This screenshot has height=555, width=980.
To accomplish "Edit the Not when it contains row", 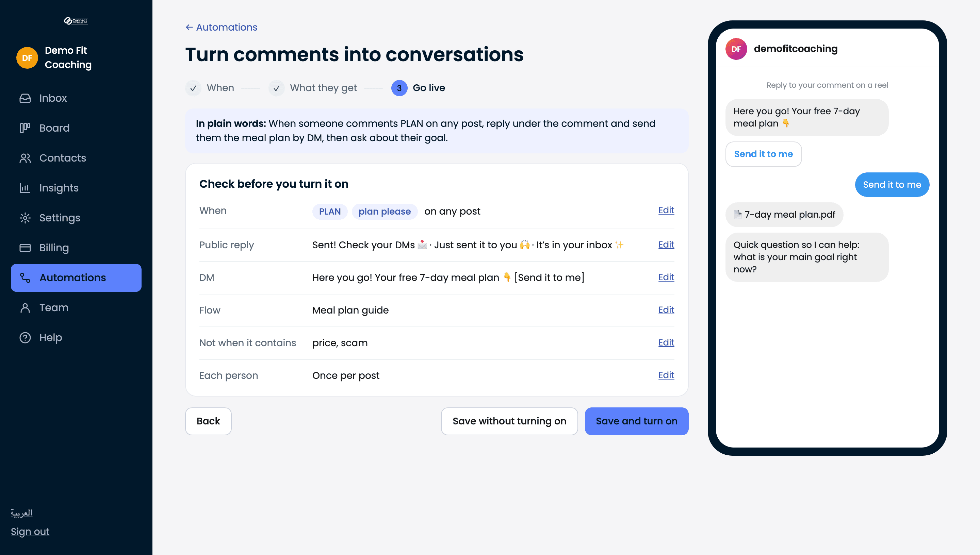I will click(x=666, y=342).
